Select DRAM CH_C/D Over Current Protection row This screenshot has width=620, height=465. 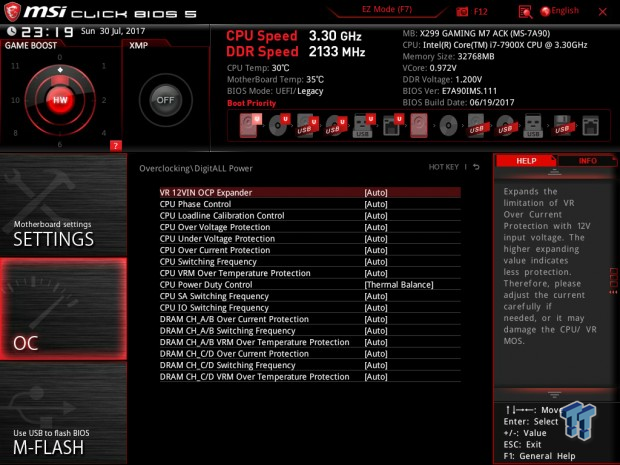[x=310, y=353]
